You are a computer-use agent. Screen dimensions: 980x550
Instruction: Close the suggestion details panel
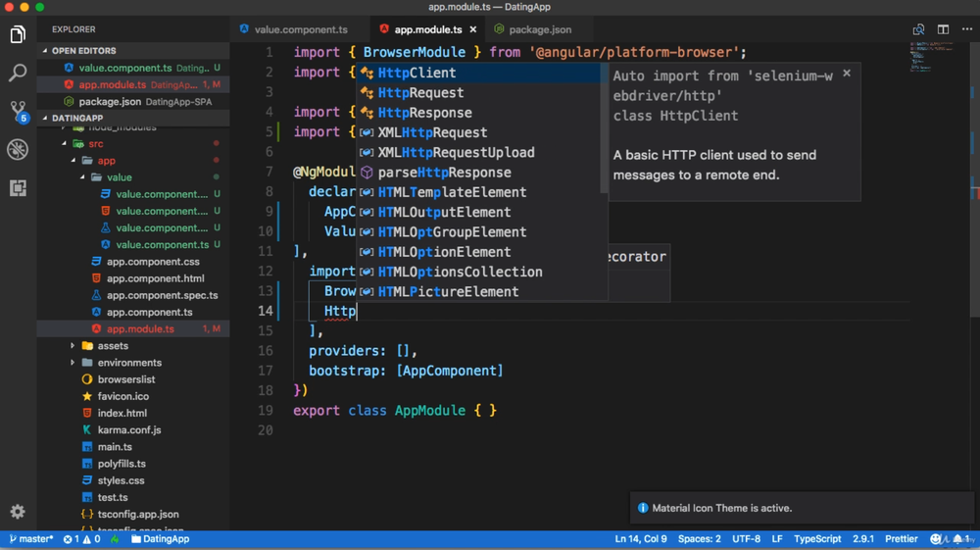(847, 74)
